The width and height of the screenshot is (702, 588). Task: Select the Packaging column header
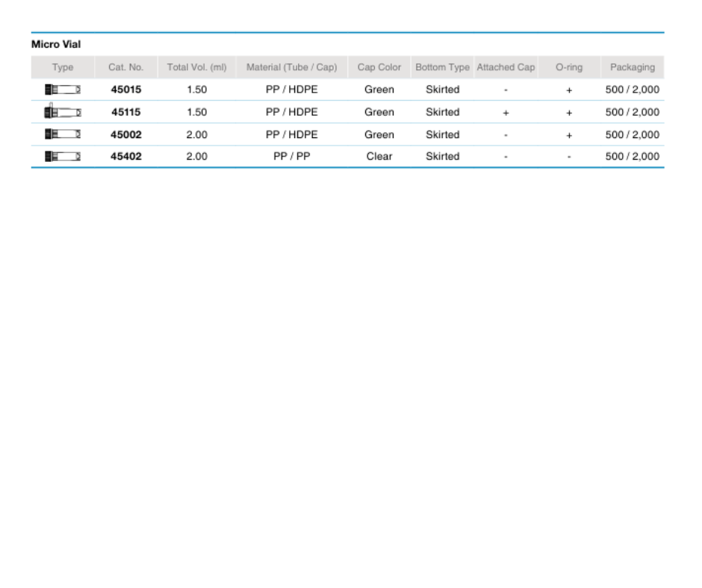click(632, 67)
